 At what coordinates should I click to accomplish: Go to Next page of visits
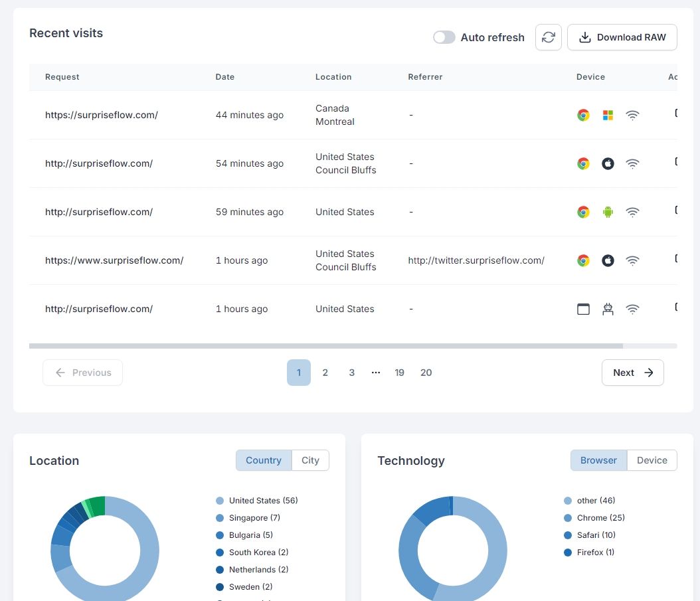pos(632,373)
